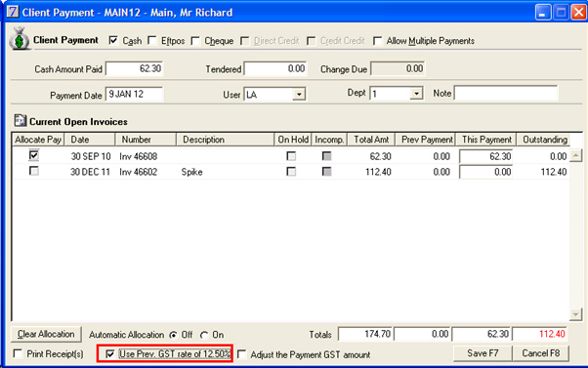Click the money bag Client Payment icon

coord(20,39)
